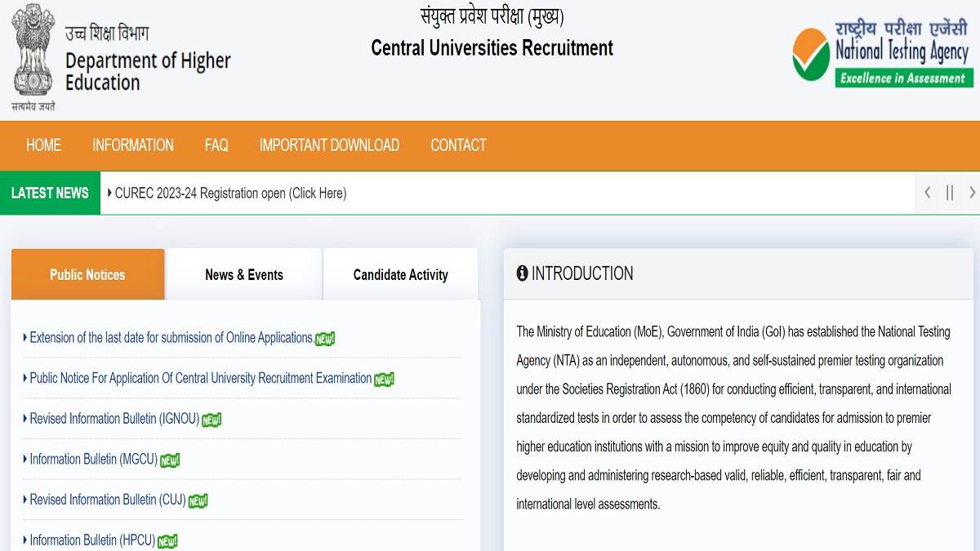Advance to next news item arrow
Image resolution: width=980 pixels, height=551 pixels.
tap(972, 193)
